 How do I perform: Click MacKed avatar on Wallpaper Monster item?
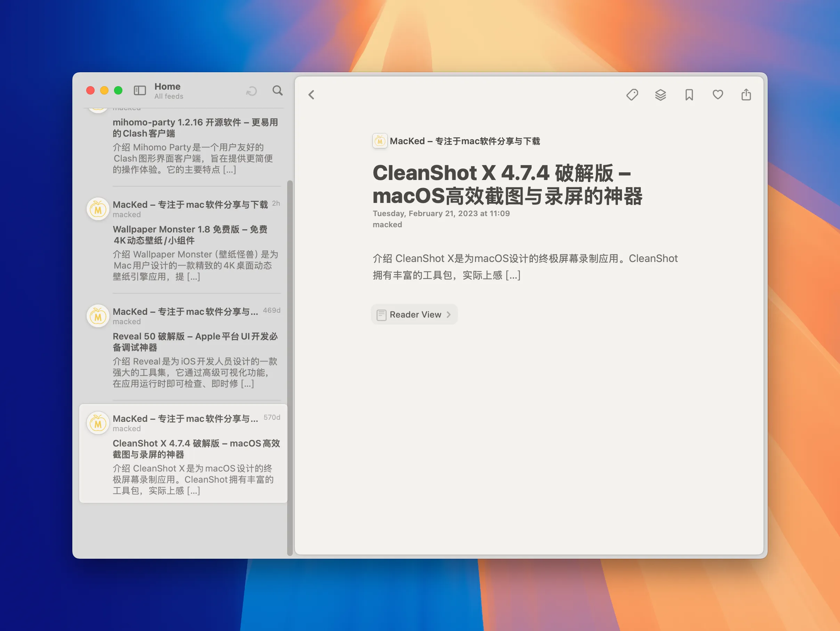tap(98, 209)
